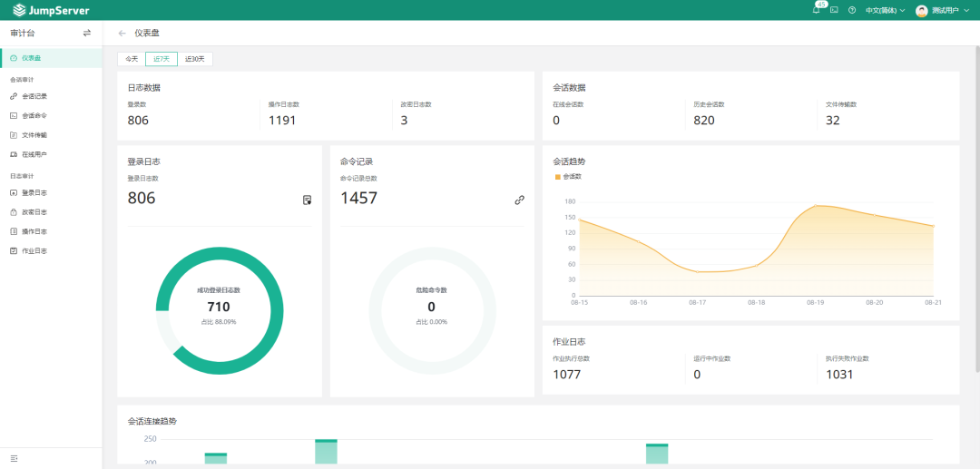Click the link icon in 命令记录 card
The image size is (980, 469).
coord(519,200)
